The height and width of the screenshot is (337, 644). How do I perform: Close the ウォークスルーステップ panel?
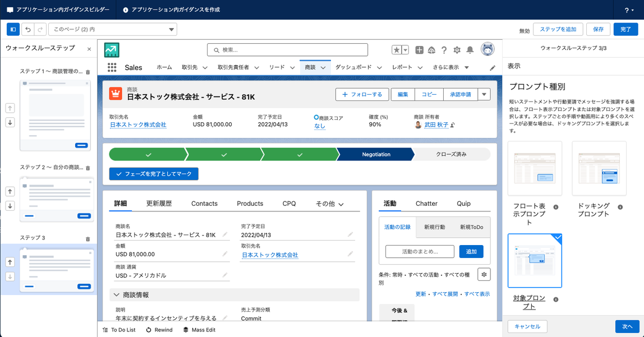click(89, 49)
